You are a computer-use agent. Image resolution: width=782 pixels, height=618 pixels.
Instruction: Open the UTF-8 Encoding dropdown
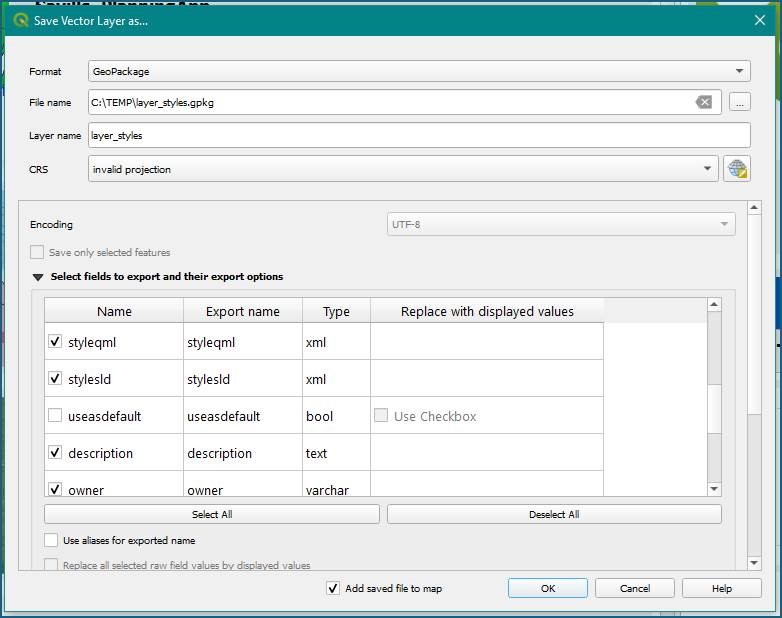(x=561, y=224)
